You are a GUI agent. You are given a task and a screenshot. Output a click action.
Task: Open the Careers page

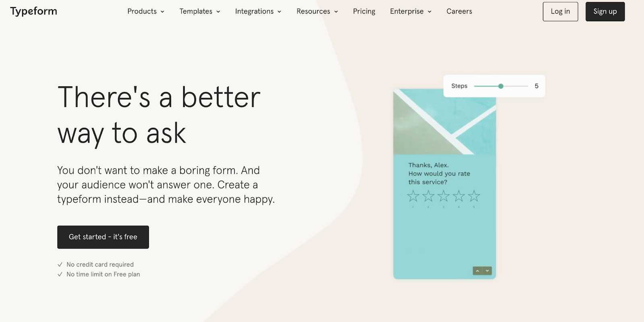pyautogui.click(x=459, y=11)
